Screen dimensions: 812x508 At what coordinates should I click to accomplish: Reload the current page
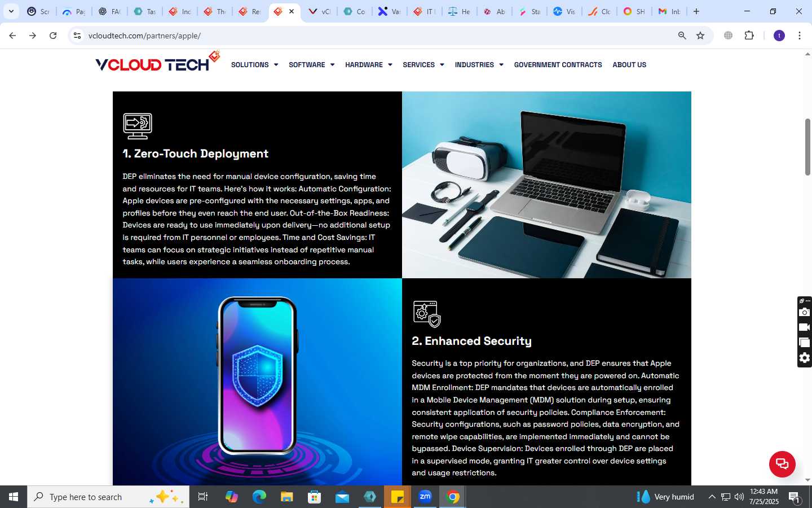click(53, 36)
